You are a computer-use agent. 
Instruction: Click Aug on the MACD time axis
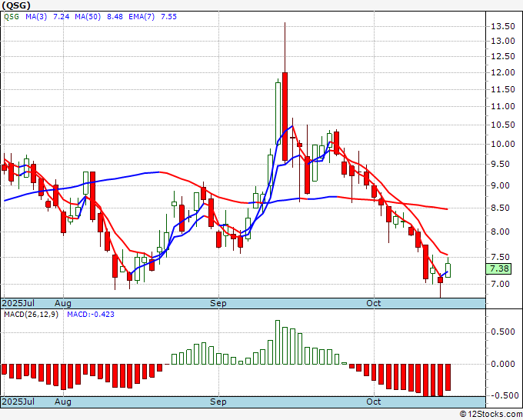pos(63,402)
